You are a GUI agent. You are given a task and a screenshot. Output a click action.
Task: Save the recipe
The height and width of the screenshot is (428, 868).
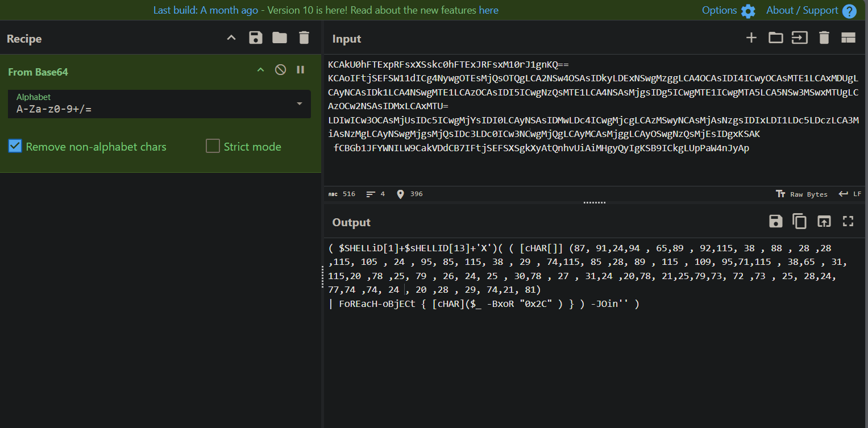point(256,38)
